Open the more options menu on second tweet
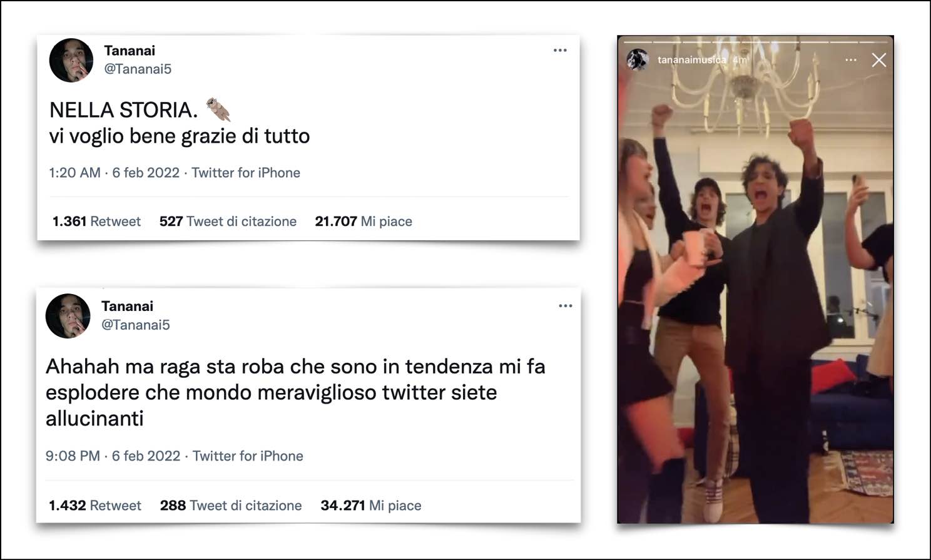 [566, 305]
